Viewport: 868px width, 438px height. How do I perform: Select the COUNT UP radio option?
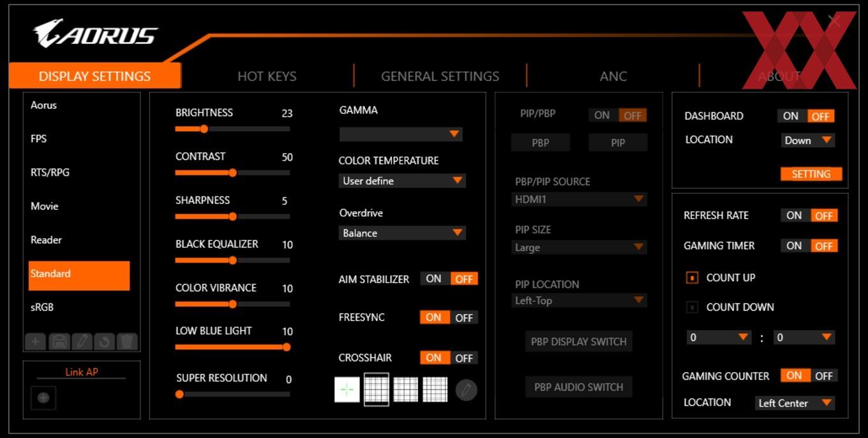(692, 278)
